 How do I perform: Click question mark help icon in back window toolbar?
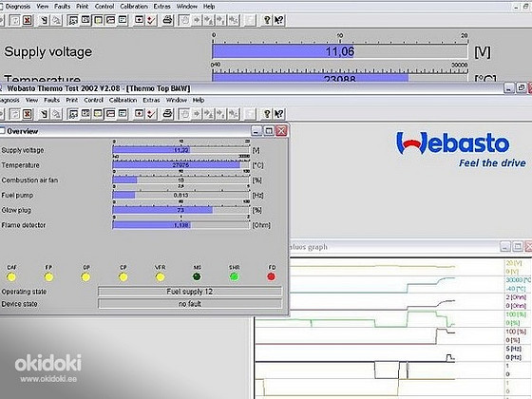[267, 20]
